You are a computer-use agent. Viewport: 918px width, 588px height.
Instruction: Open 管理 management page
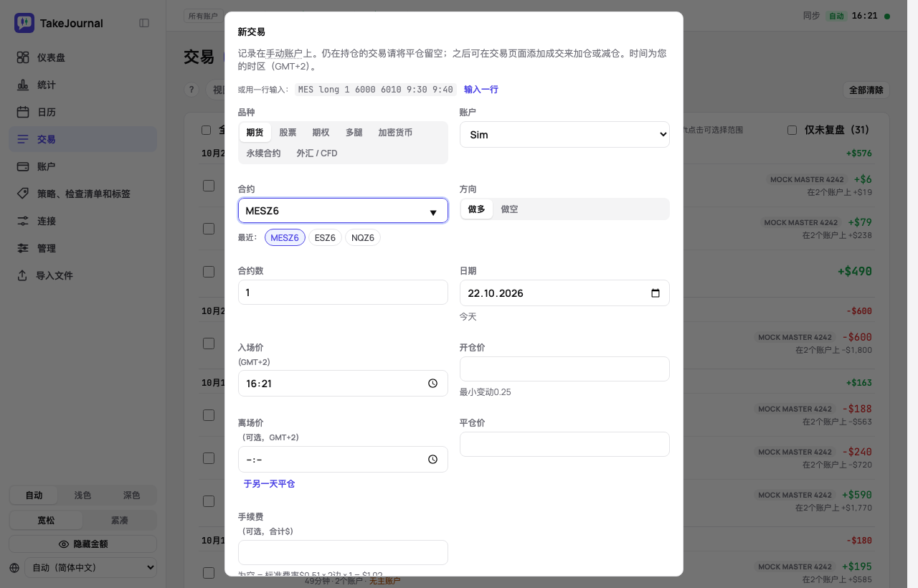82,248
